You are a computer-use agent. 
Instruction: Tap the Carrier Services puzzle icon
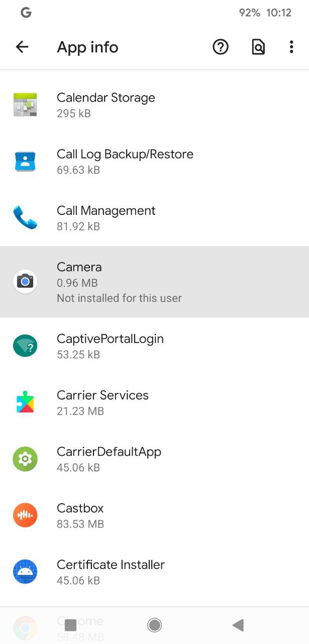pos(25,402)
